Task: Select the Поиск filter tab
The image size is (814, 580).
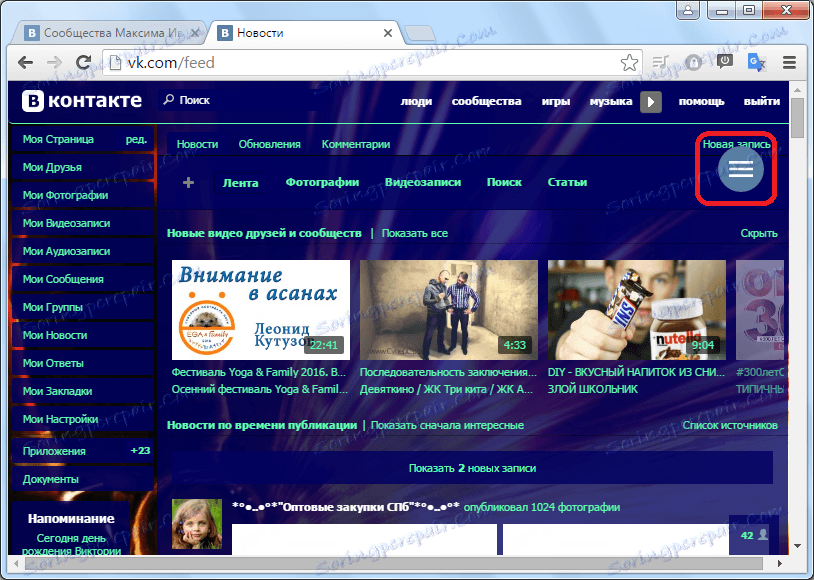Action: [x=504, y=182]
